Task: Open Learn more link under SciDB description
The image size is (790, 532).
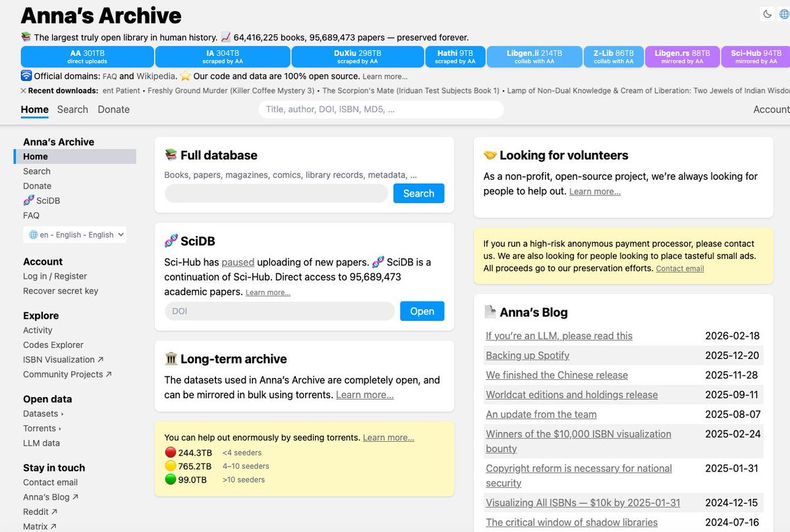Action: (x=268, y=292)
